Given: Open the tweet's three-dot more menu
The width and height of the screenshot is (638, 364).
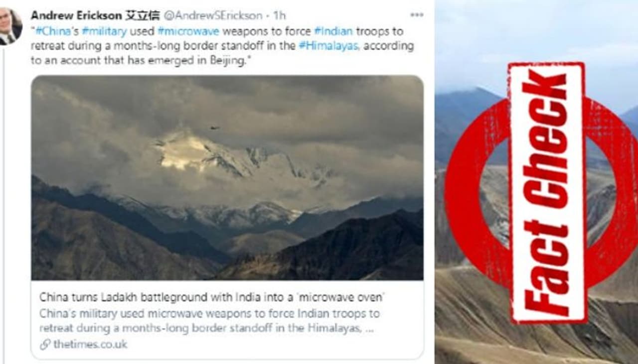Looking at the screenshot, I should point(417,15).
